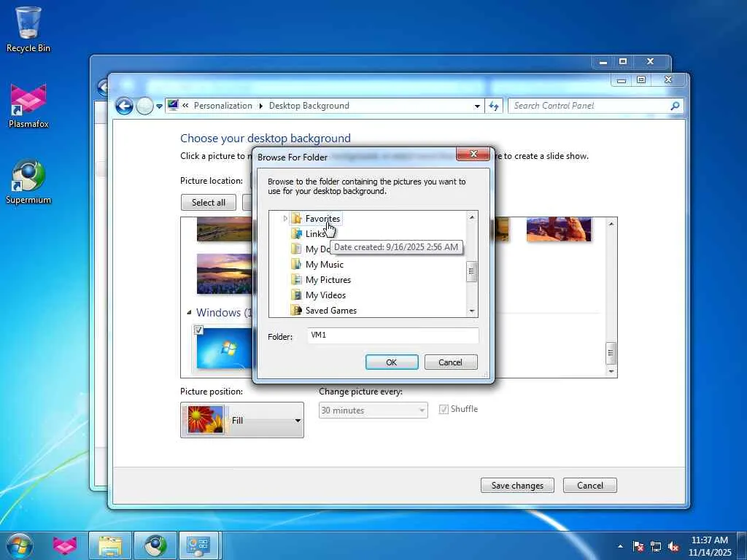747x560 pixels.
Task: Show hidden tray icons arrow
Action: (x=620, y=546)
